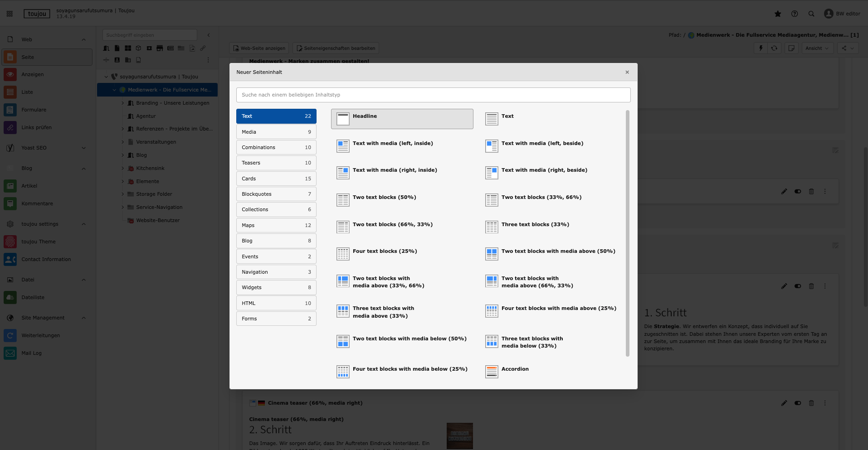Image resolution: width=868 pixels, height=450 pixels.
Task: Choose the Three text blocks (33%) icon
Action: click(x=492, y=227)
